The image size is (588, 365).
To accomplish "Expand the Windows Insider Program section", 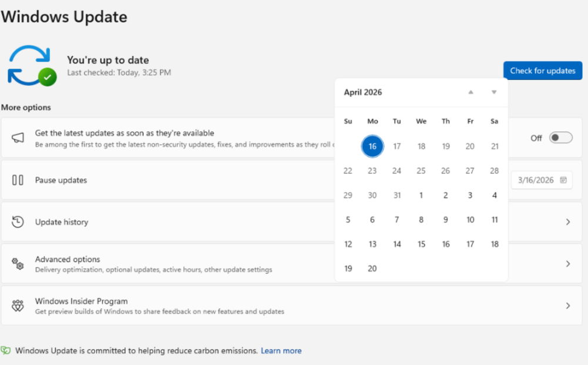I will click(567, 306).
